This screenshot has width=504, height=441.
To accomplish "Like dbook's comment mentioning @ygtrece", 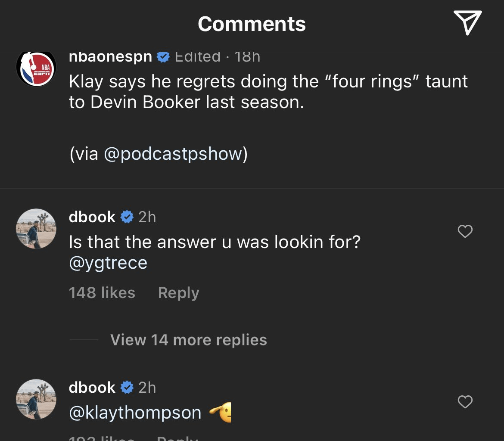I will point(465,232).
